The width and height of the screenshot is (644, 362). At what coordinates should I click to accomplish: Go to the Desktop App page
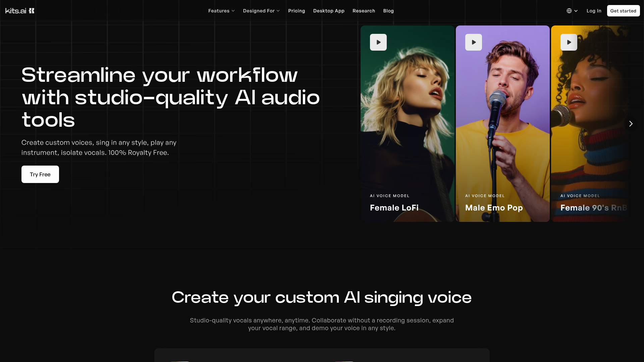[328, 10]
